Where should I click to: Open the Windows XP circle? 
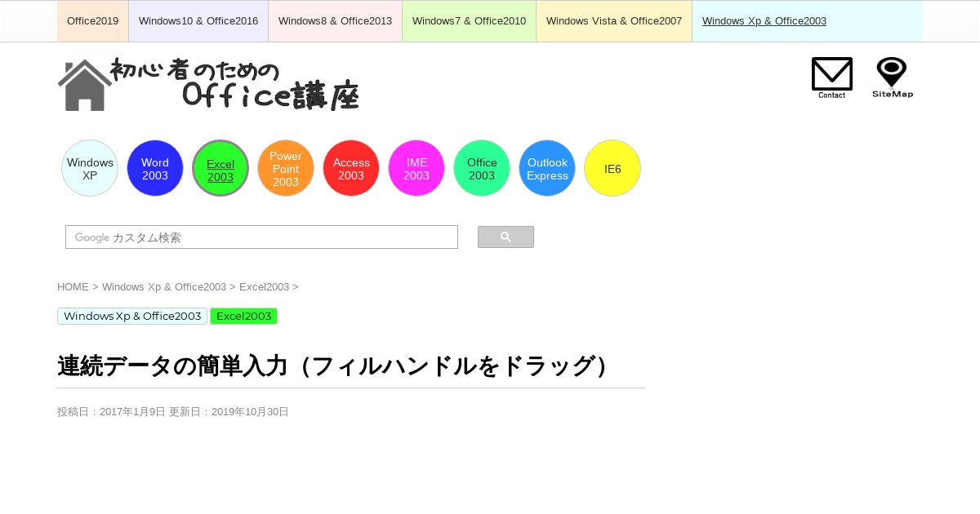[x=90, y=168]
